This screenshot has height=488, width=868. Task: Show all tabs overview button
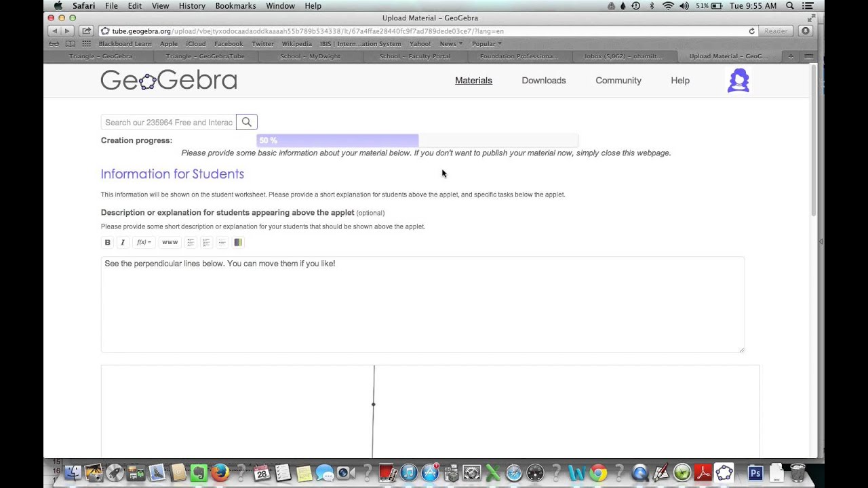point(808,56)
